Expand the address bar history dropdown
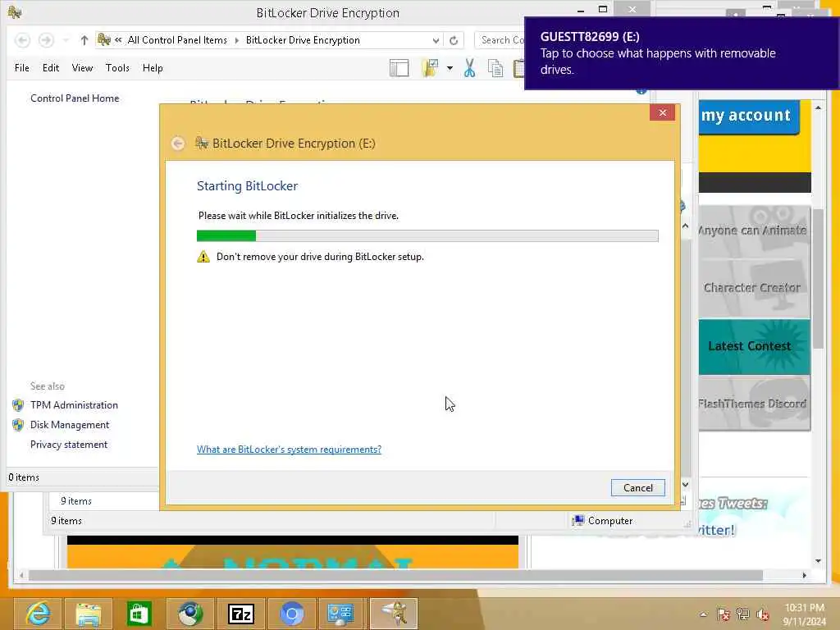The width and height of the screenshot is (840, 630). [x=436, y=40]
